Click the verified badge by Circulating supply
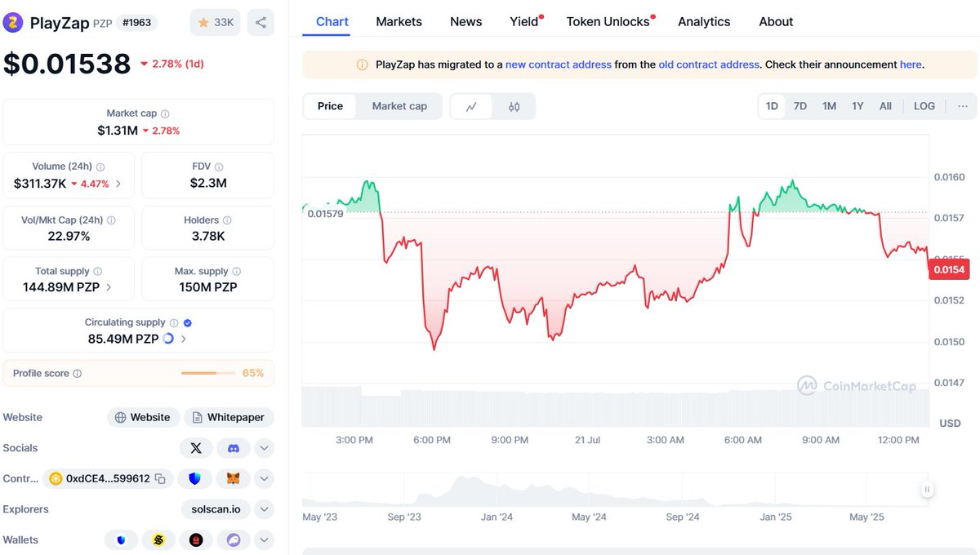 [188, 323]
